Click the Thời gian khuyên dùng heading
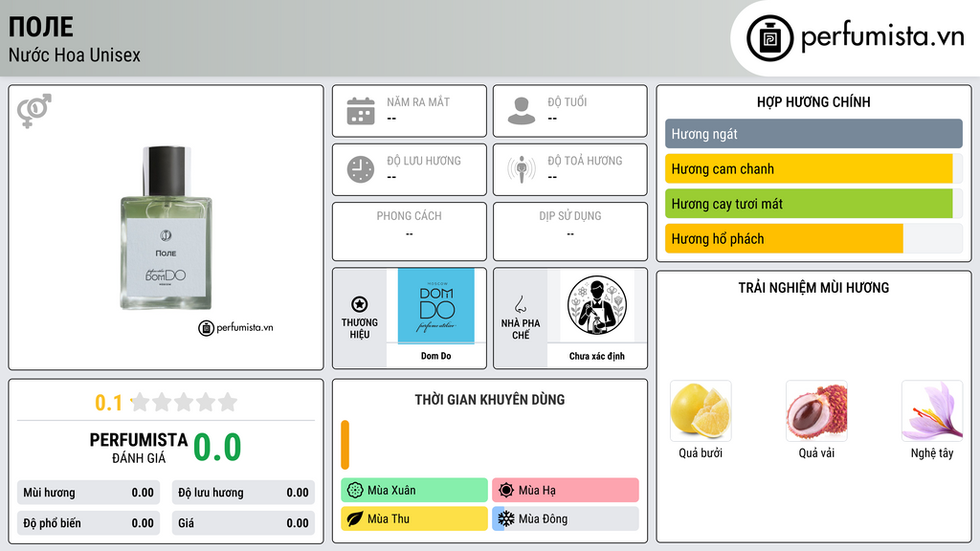980x551 pixels. (490, 400)
